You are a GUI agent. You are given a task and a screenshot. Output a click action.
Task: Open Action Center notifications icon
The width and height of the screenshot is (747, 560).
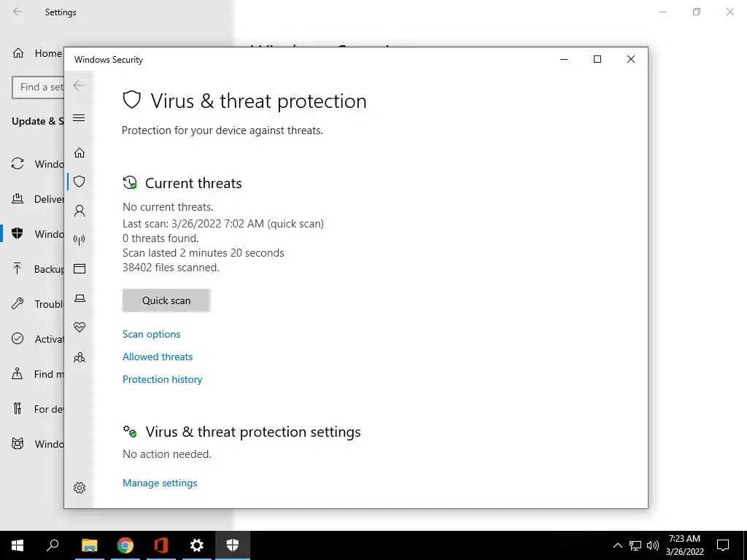click(723, 545)
